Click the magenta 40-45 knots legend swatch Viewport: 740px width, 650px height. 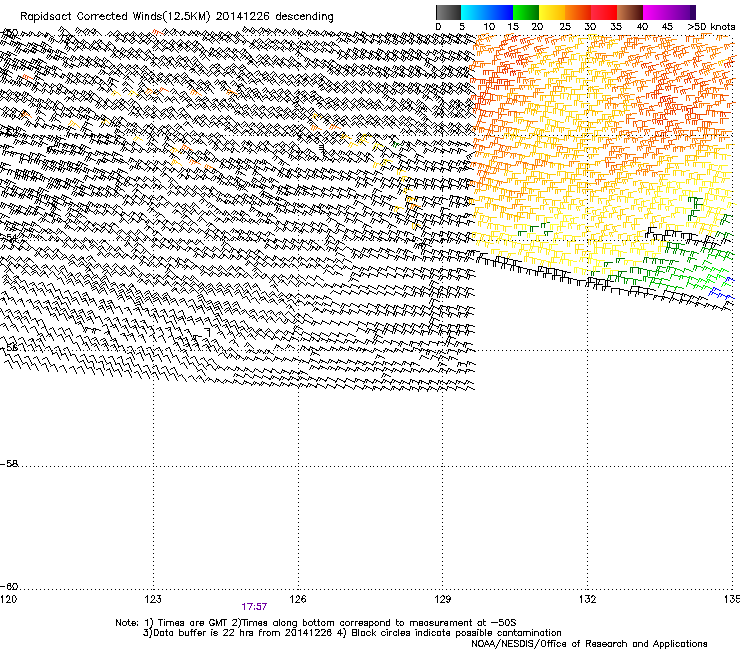pyautogui.click(x=656, y=12)
